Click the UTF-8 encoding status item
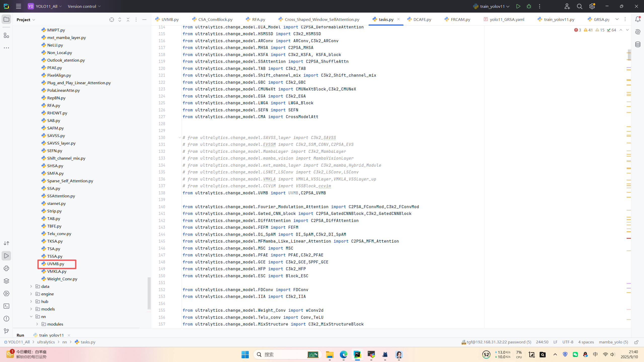 [568, 342]
